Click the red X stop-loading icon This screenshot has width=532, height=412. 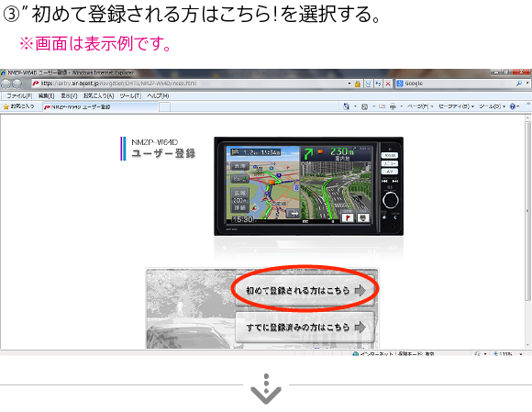[388, 84]
